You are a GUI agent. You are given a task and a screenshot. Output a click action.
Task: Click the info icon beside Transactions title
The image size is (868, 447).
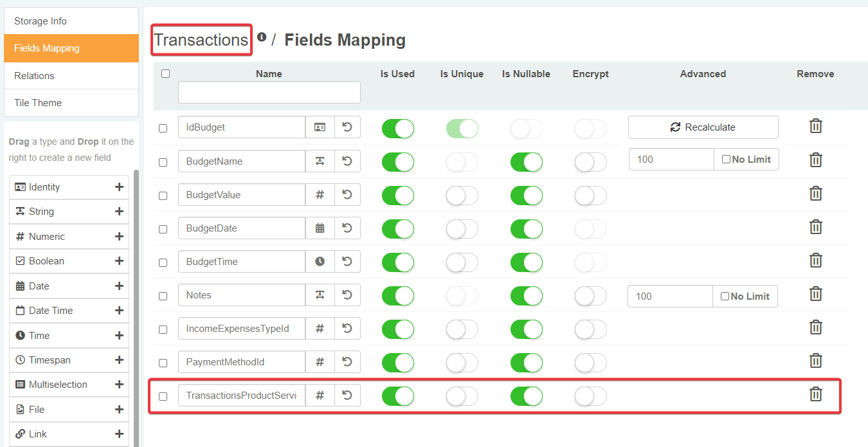click(x=262, y=37)
